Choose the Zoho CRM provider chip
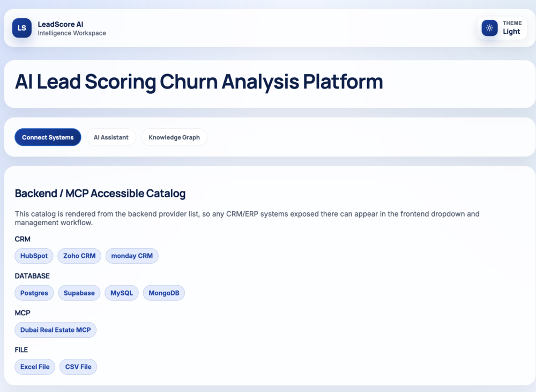536x392 pixels. 79,256
